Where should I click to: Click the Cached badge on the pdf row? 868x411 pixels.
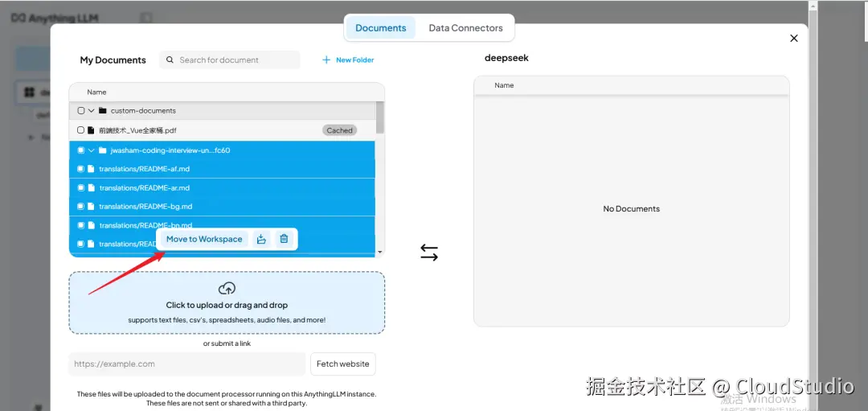339,131
